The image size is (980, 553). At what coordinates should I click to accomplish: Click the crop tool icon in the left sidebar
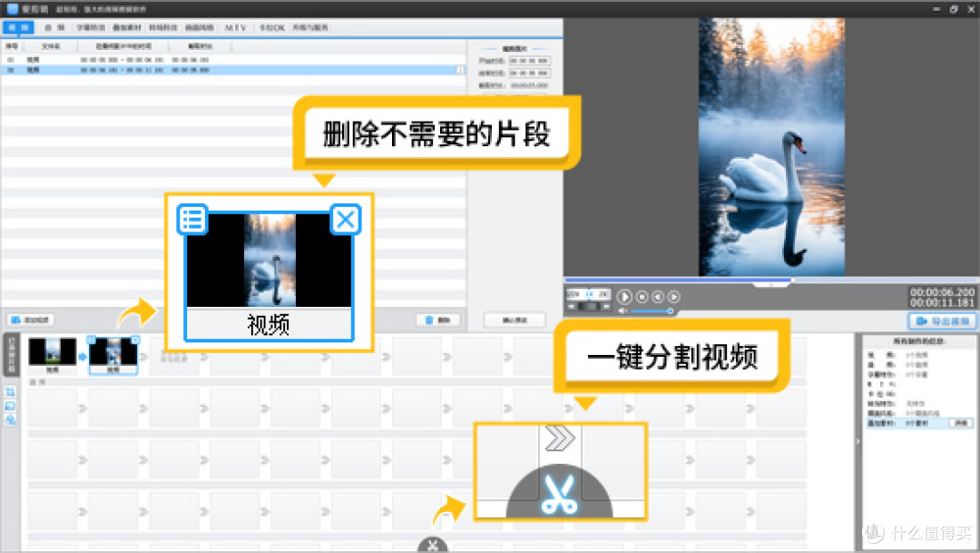click(11, 392)
